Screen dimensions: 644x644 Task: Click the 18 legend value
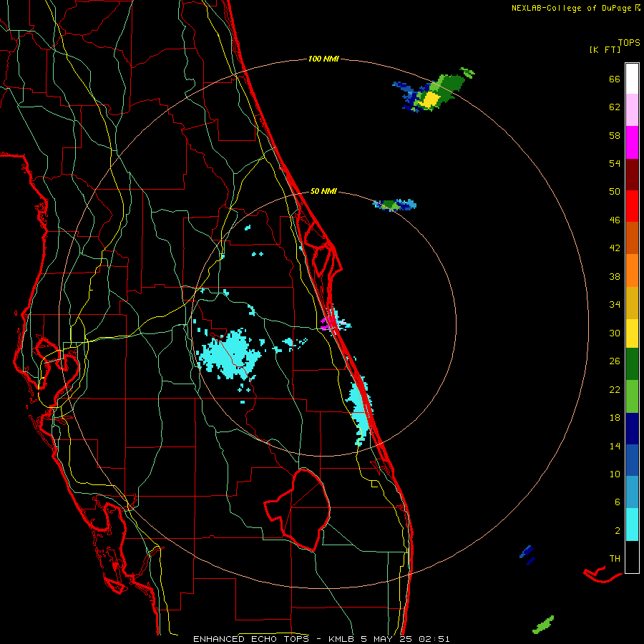pyautogui.click(x=615, y=418)
